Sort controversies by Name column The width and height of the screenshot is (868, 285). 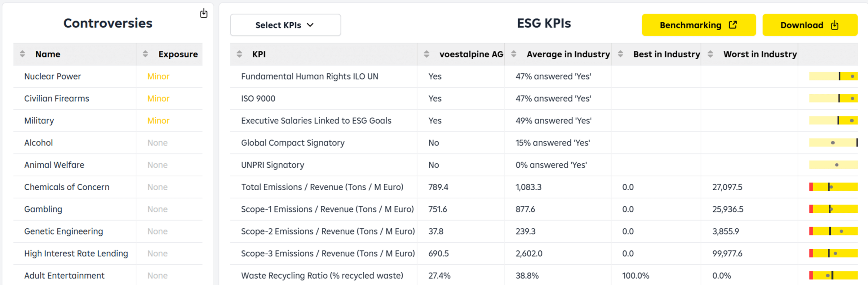(x=22, y=54)
